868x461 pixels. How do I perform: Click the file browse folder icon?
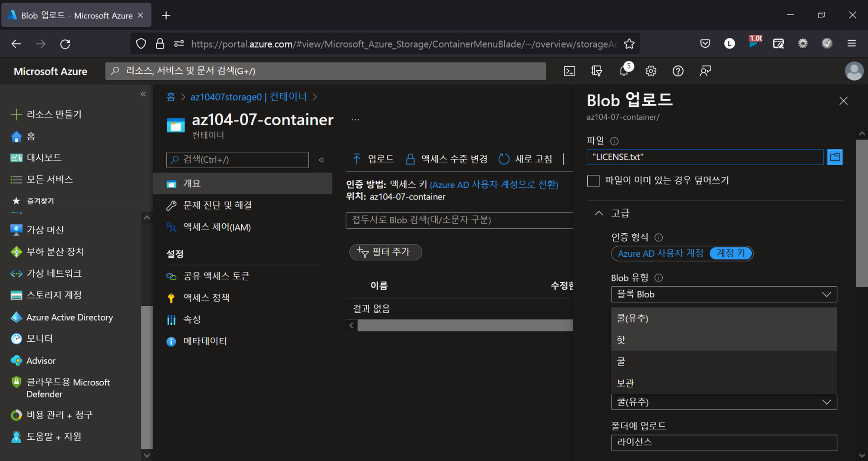click(835, 157)
